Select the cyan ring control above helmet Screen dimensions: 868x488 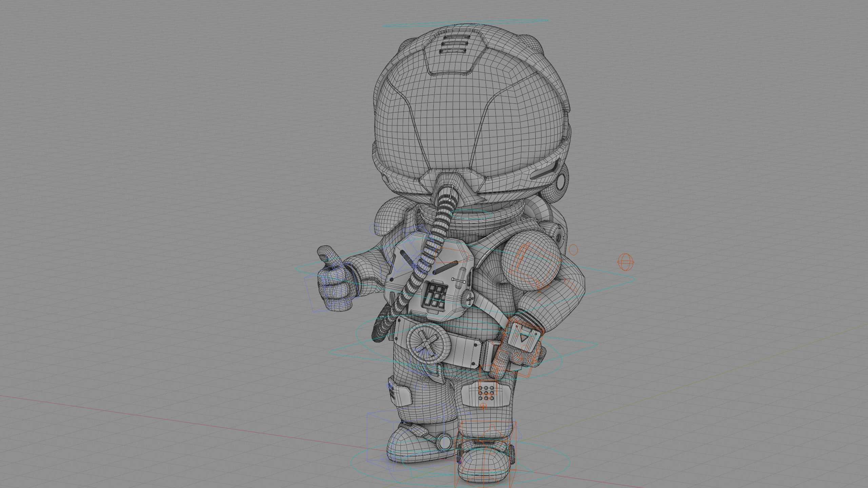[x=466, y=23]
